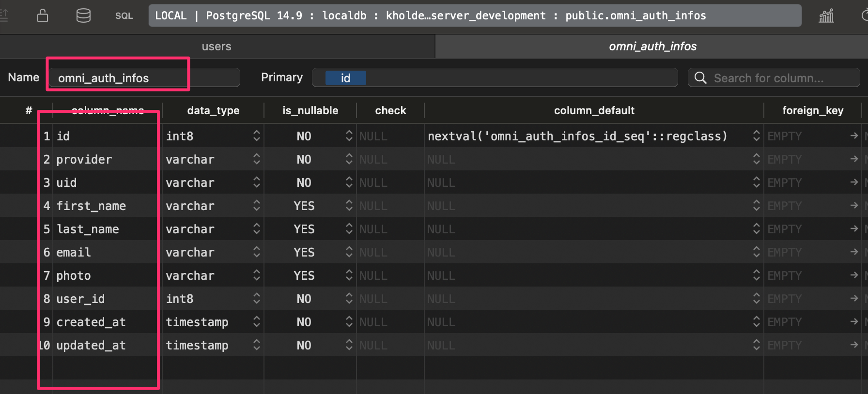Expand column_default stepper for id row
Image resolution: width=868 pixels, height=394 pixels.
click(756, 136)
